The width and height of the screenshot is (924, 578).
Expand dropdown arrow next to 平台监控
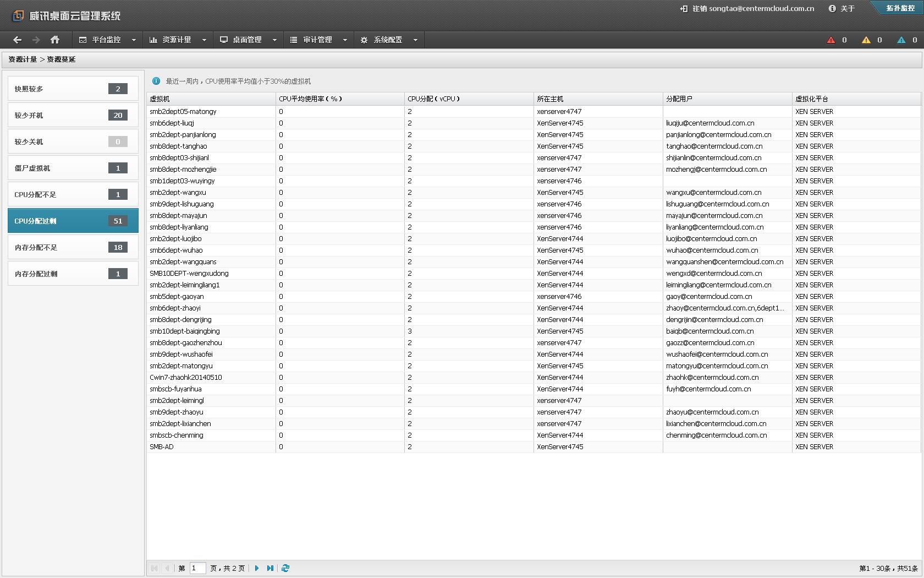tap(134, 40)
